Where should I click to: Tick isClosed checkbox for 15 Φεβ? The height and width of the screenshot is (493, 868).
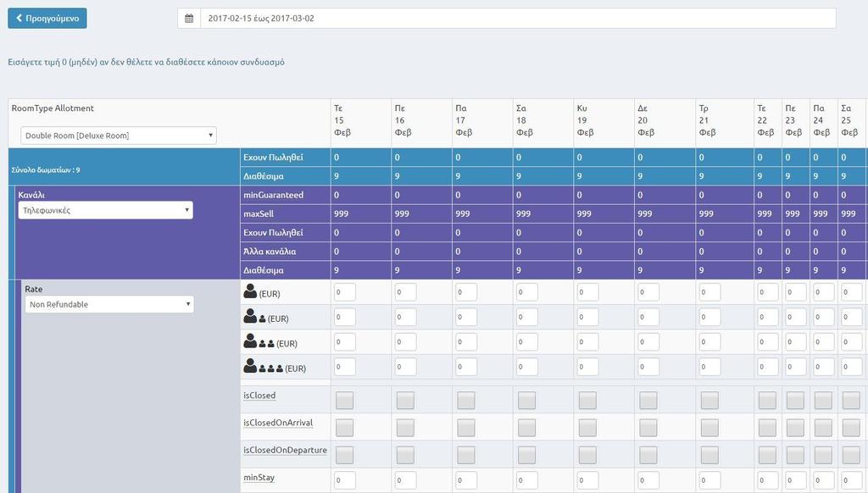[x=344, y=400]
